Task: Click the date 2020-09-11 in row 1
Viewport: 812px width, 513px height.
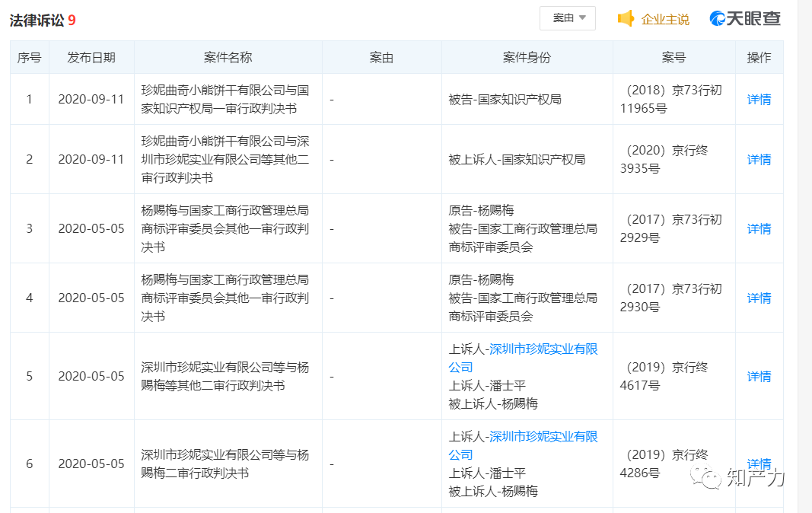Action: (x=91, y=100)
